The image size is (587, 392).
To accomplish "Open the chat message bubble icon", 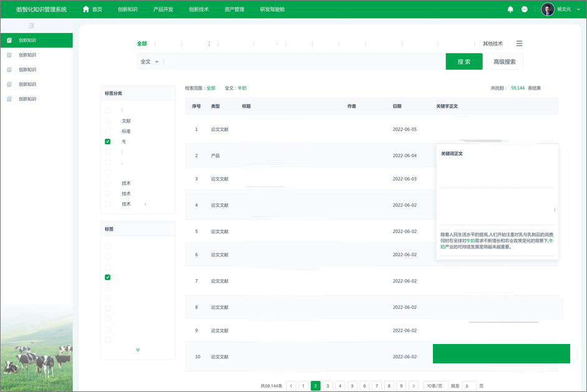I will tap(525, 9).
